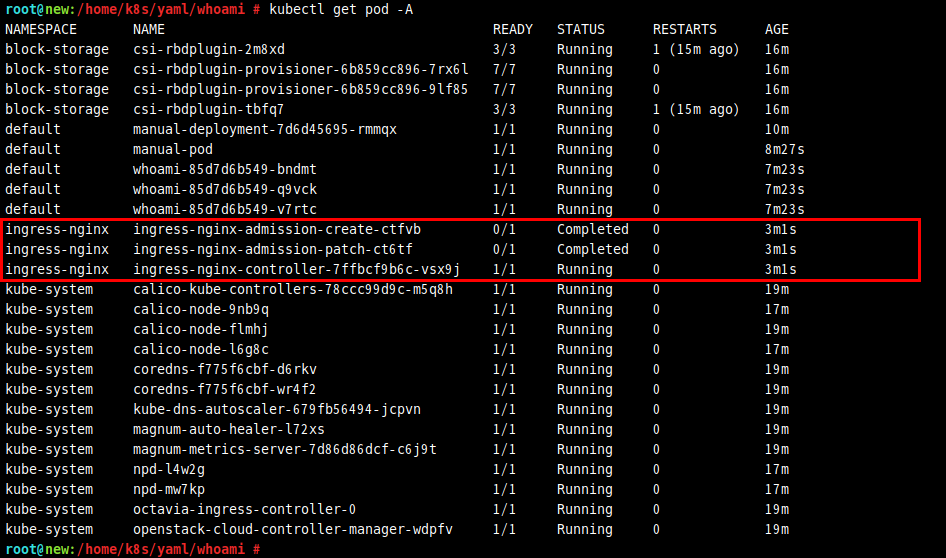Click the RESTARTS column header

685,30
